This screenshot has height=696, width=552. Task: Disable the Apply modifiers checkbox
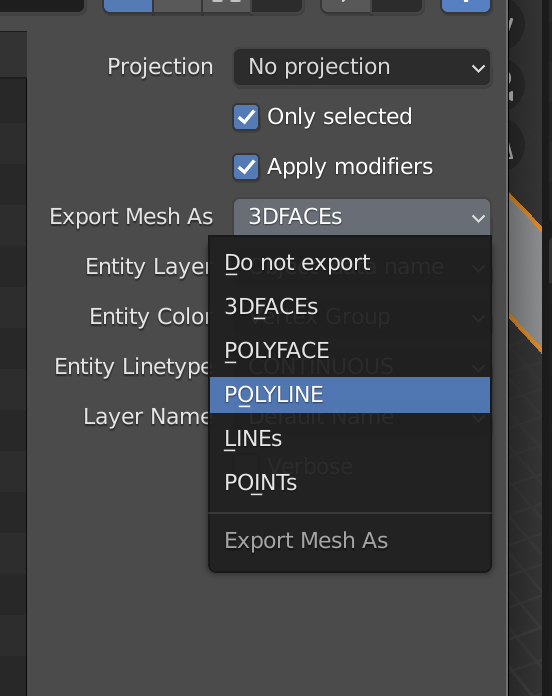[x=246, y=167]
